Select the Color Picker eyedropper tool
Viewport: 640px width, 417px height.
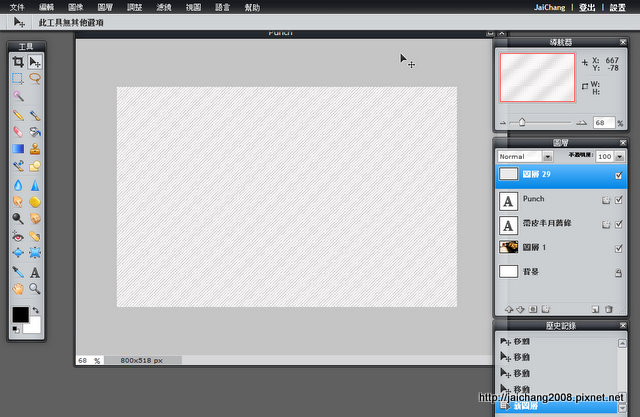[x=18, y=272]
